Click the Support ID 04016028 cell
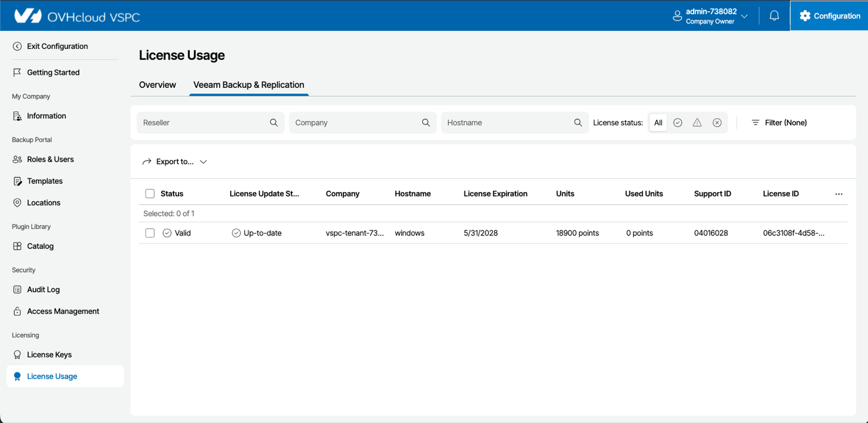Image resolution: width=868 pixels, height=423 pixels. tap(711, 233)
